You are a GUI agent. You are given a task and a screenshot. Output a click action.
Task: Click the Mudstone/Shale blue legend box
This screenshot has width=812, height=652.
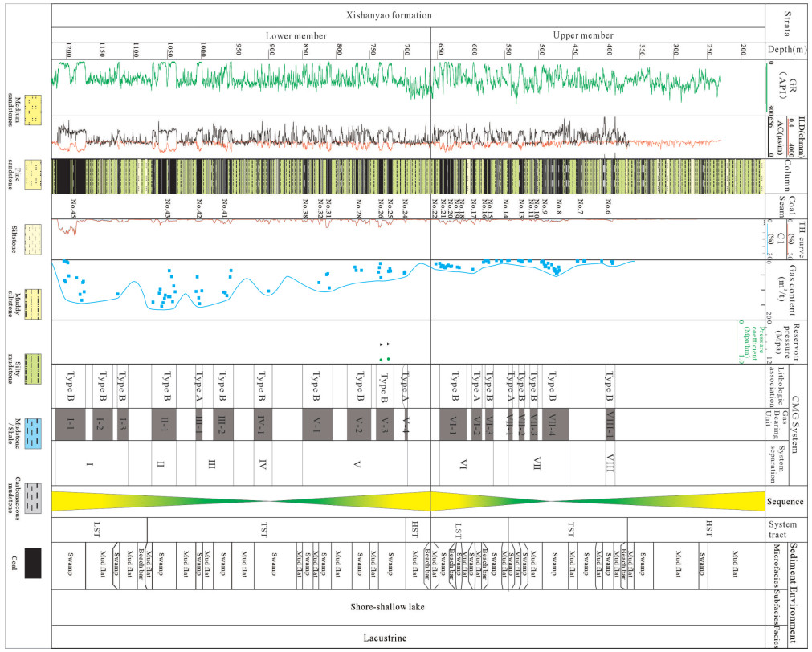35,433
